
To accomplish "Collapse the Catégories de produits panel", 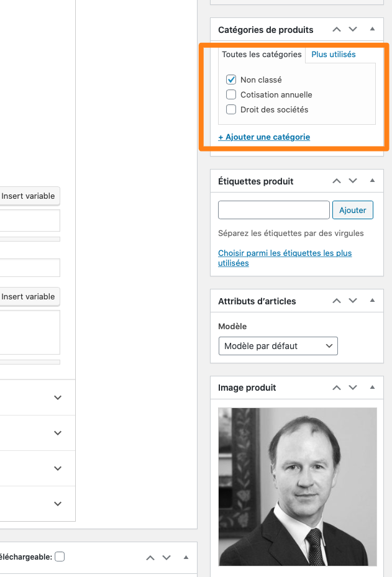I will pyautogui.click(x=372, y=29).
